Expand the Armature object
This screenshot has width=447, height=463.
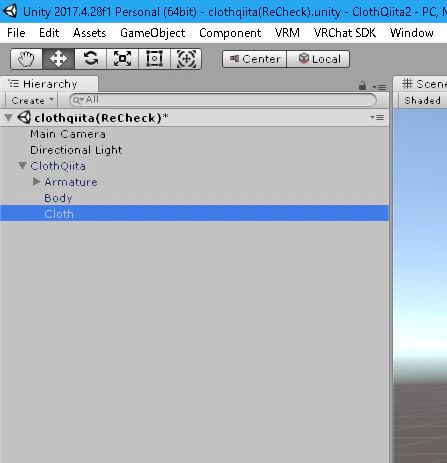coord(37,182)
